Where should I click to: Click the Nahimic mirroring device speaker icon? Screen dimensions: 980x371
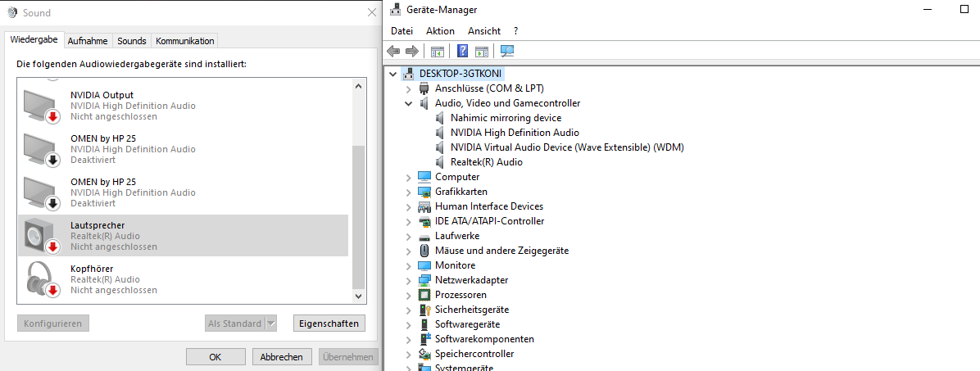tap(440, 117)
